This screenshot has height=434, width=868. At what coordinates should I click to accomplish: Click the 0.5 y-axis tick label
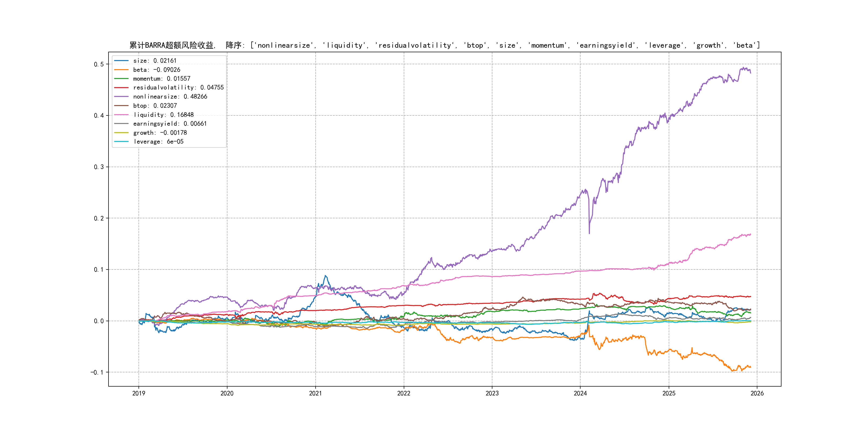[x=99, y=64]
